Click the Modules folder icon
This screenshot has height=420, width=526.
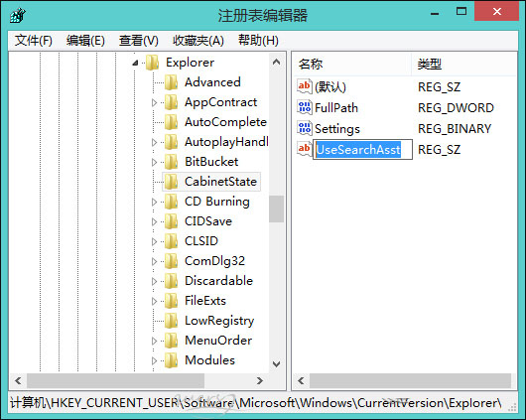[171, 360]
